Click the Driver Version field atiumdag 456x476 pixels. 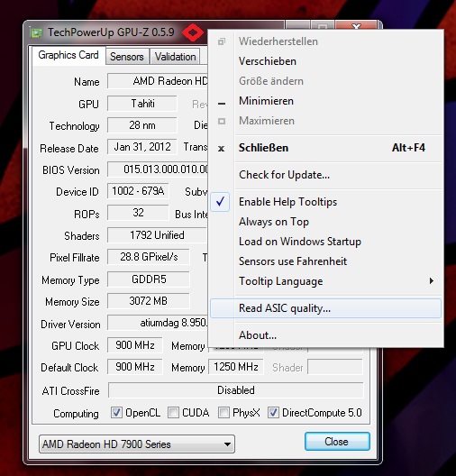[x=158, y=323]
